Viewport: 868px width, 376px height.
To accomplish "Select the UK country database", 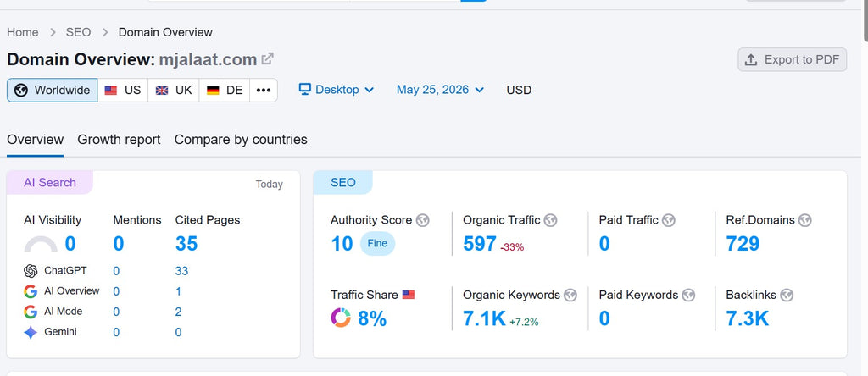I will point(173,90).
